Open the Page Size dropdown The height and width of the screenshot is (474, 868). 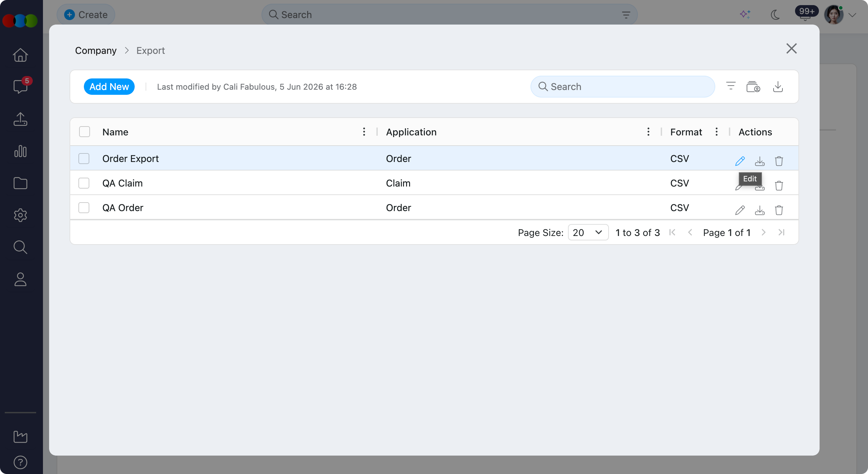pos(588,232)
